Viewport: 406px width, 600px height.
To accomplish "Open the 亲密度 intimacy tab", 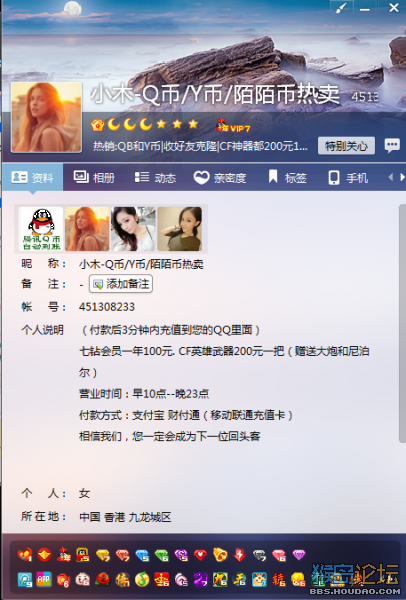I will click(x=220, y=177).
